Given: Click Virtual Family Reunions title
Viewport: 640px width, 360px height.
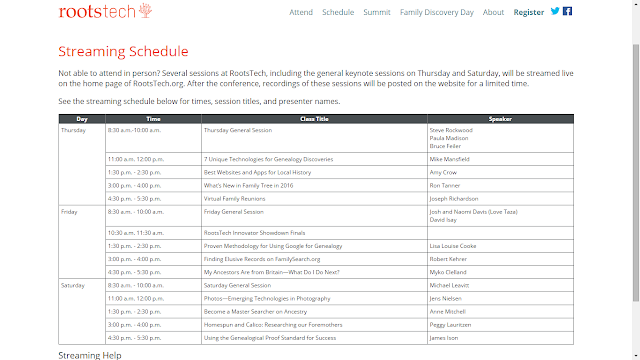Looking at the screenshot, I should tap(235, 199).
